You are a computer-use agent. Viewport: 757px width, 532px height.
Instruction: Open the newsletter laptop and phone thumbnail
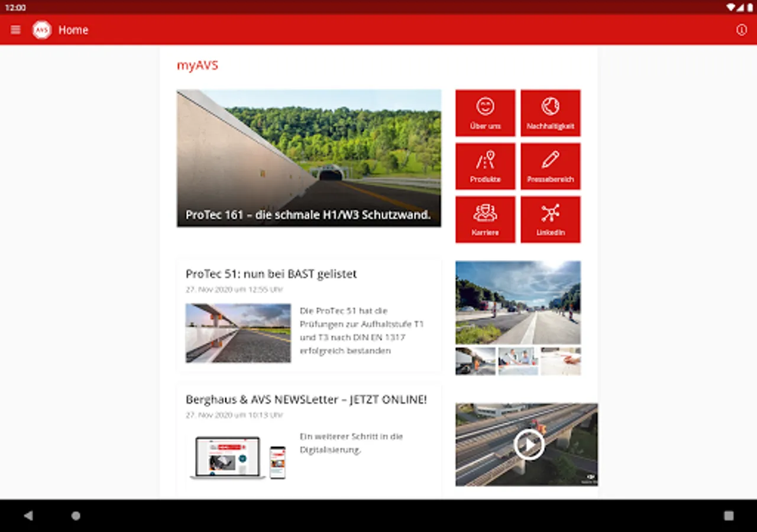pos(238,457)
